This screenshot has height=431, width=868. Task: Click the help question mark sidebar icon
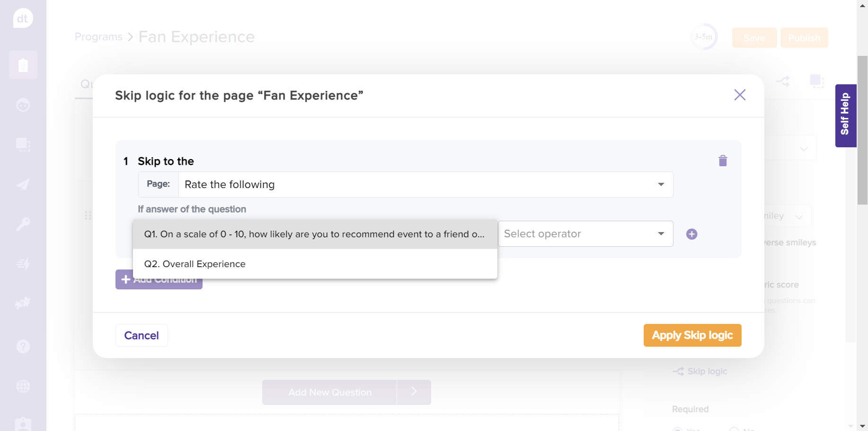click(x=23, y=347)
